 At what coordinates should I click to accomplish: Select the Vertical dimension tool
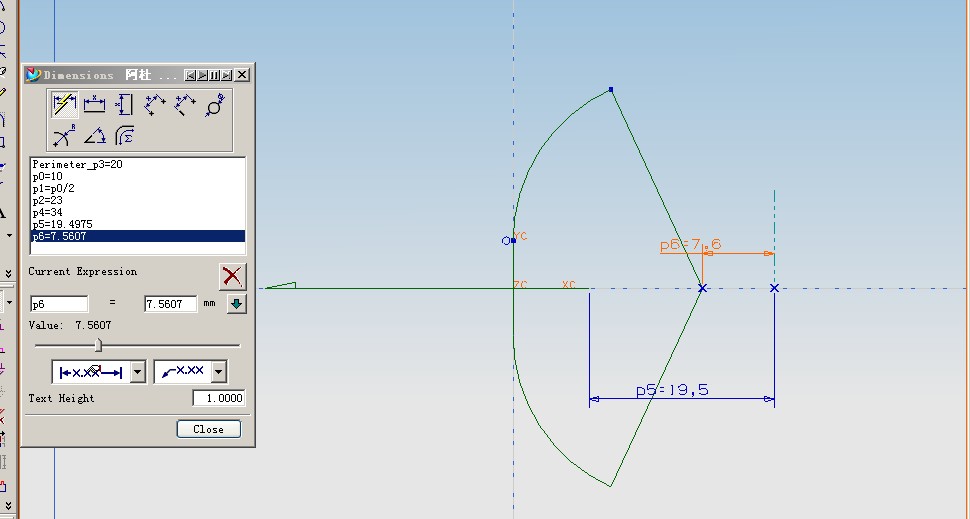coord(125,105)
